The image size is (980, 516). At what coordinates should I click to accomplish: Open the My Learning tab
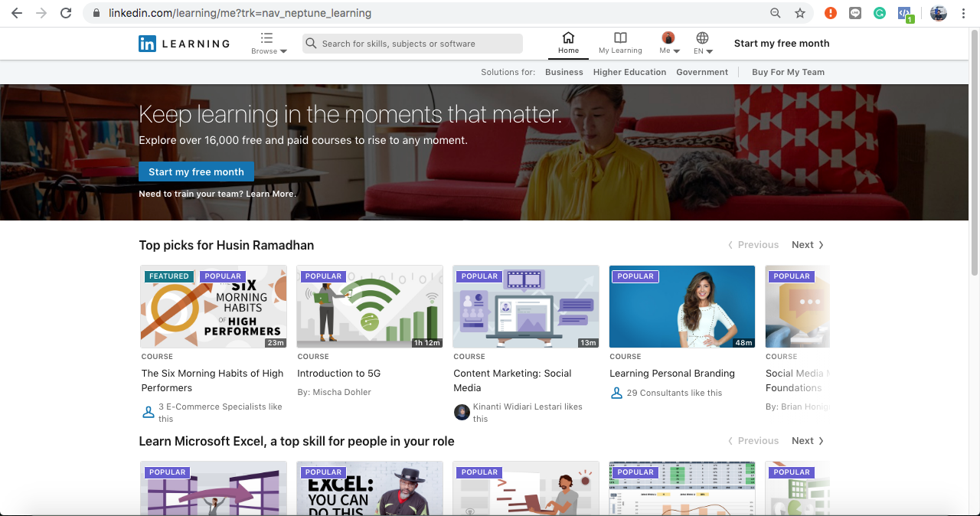(620, 43)
